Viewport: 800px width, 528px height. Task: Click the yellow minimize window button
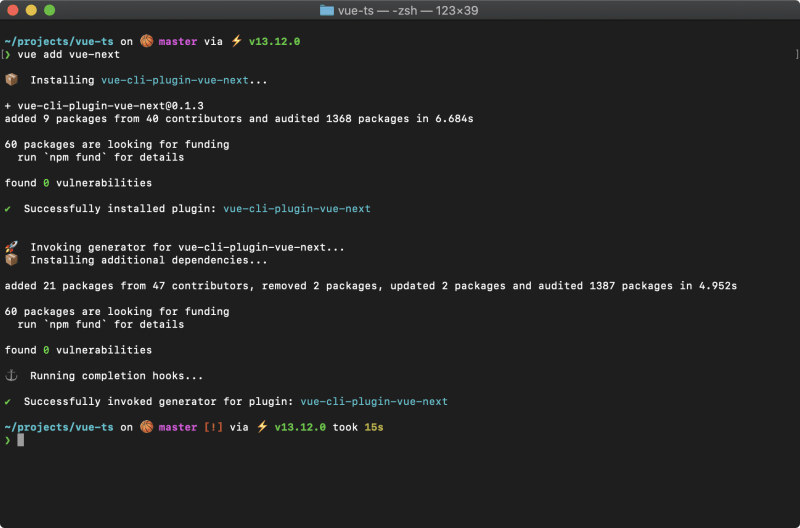pyautogui.click(x=31, y=10)
